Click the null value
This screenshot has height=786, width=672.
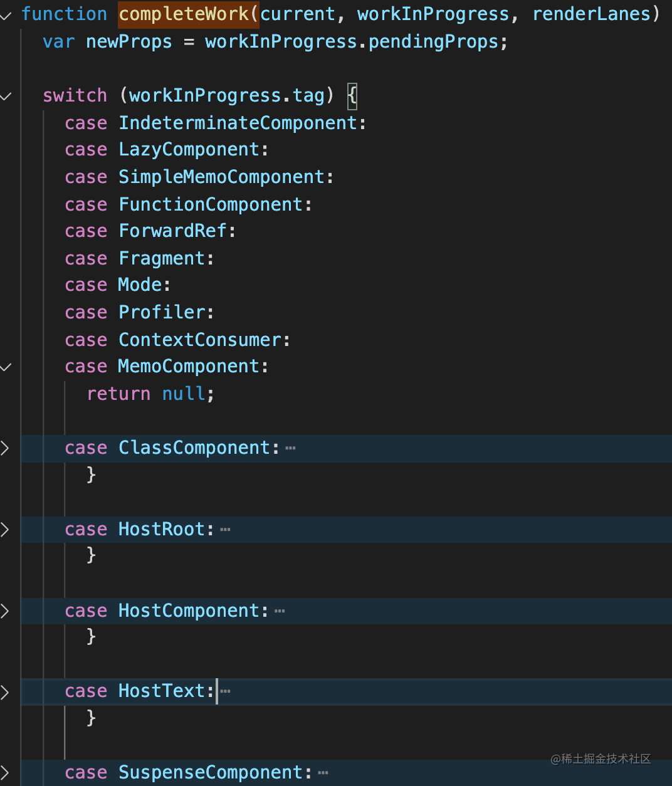pyautogui.click(x=184, y=394)
